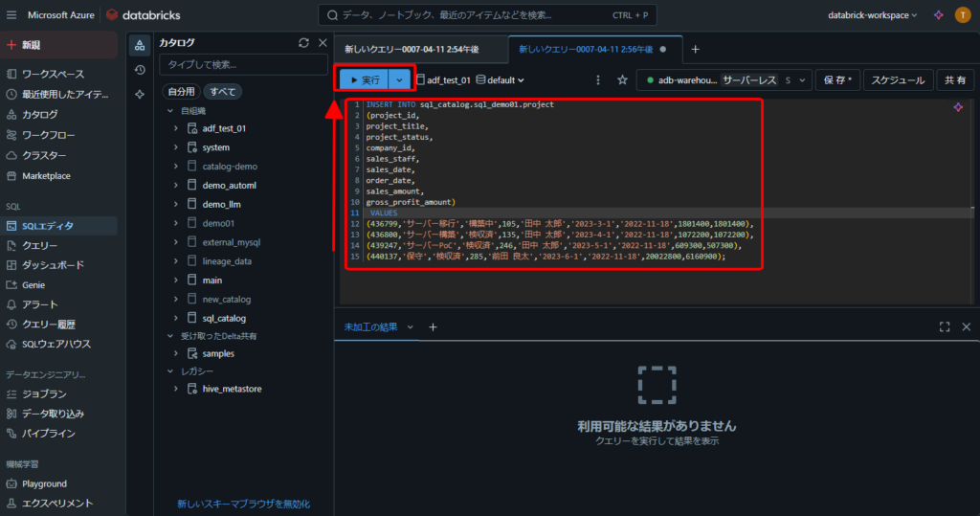The width and height of the screenshot is (980, 516).
Task: Open the default schema dropdown
Action: coord(500,80)
